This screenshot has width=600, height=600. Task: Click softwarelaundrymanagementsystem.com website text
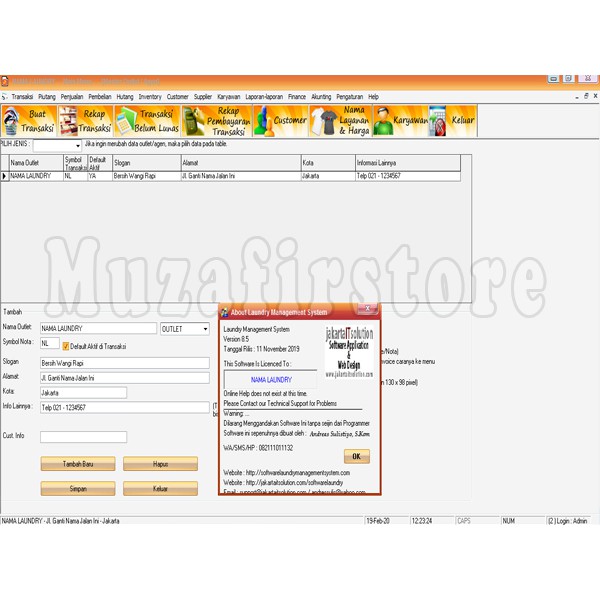[x=298, y=473]
